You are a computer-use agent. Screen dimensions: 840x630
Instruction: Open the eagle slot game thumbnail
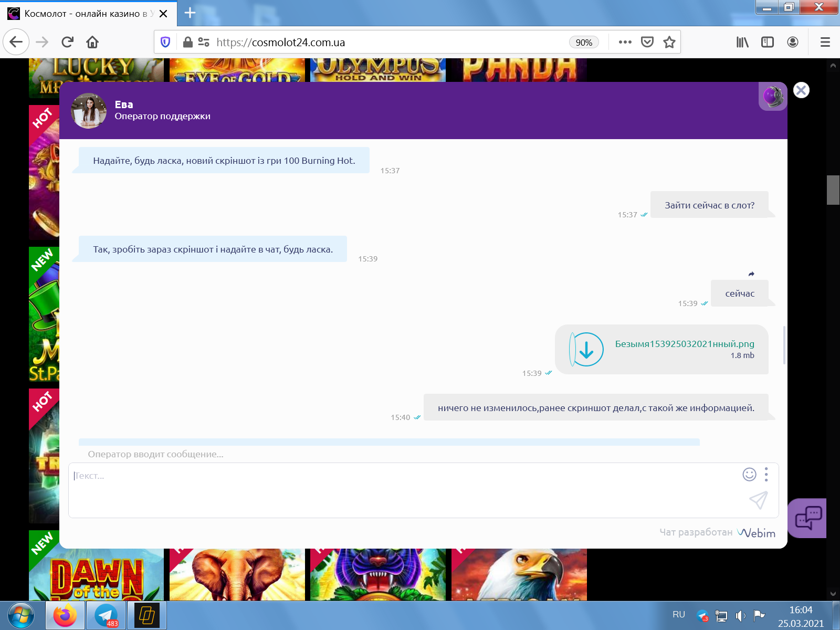tap(519, 574)
